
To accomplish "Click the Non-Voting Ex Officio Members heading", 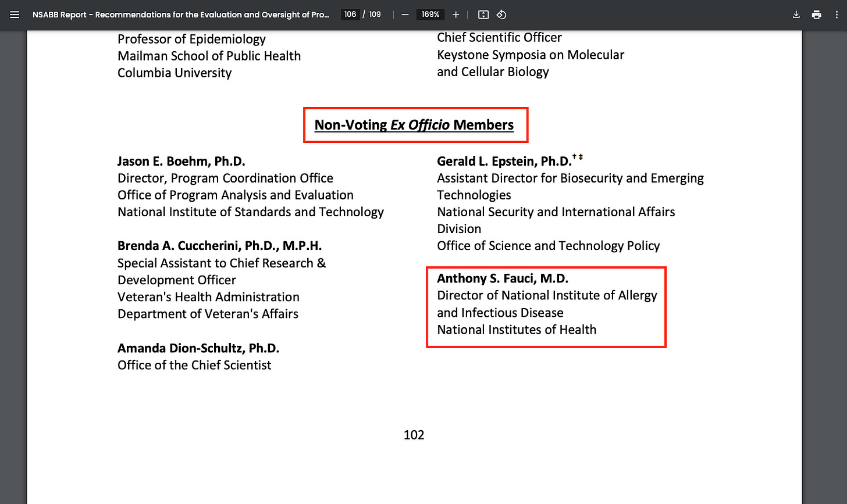I will tap(414, 125).
